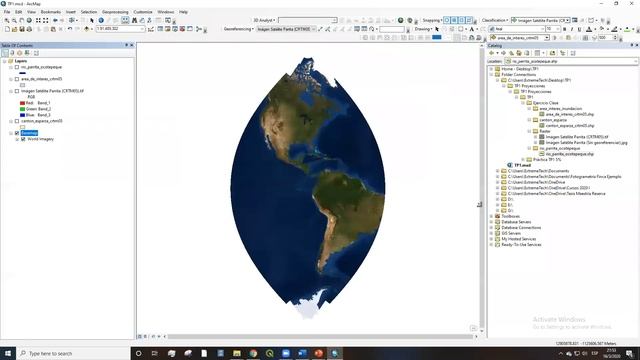Open the Windows menu

pos(166,12)
